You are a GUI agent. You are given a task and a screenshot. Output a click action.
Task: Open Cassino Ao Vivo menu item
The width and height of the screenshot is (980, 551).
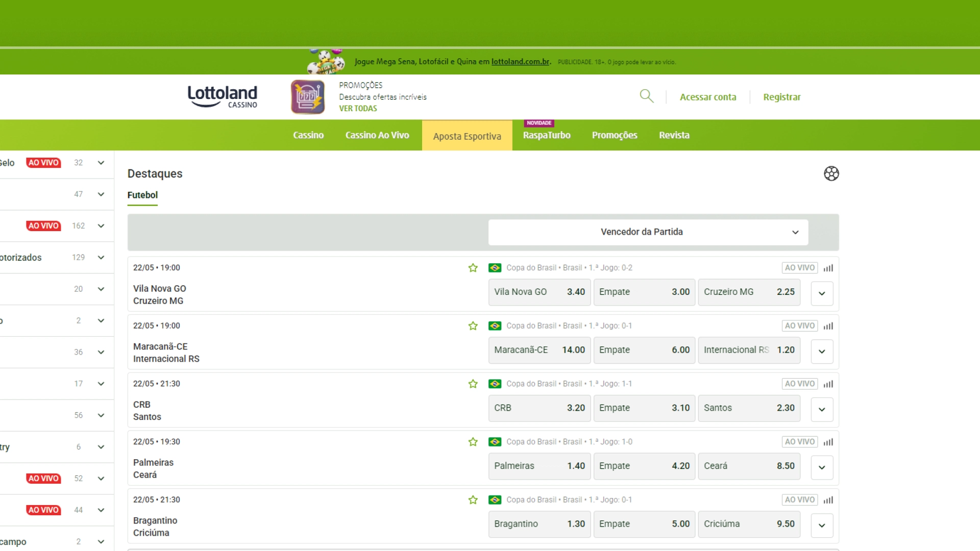[377, 135]
